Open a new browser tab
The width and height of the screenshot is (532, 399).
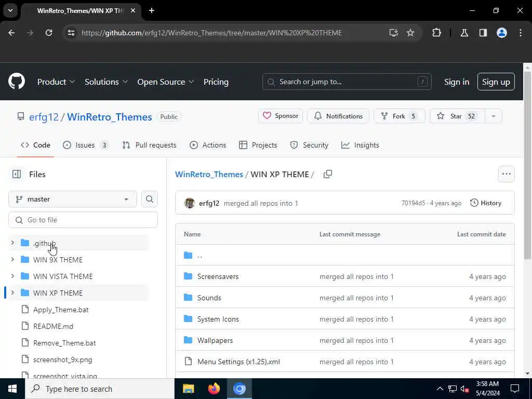(x=152, y=10)
